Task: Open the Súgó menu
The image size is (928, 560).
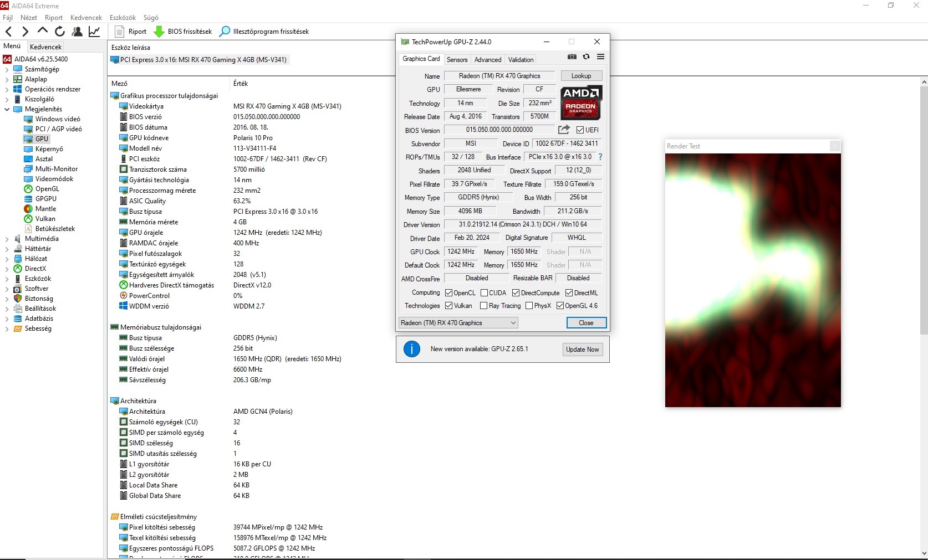Action: (151, 18)
